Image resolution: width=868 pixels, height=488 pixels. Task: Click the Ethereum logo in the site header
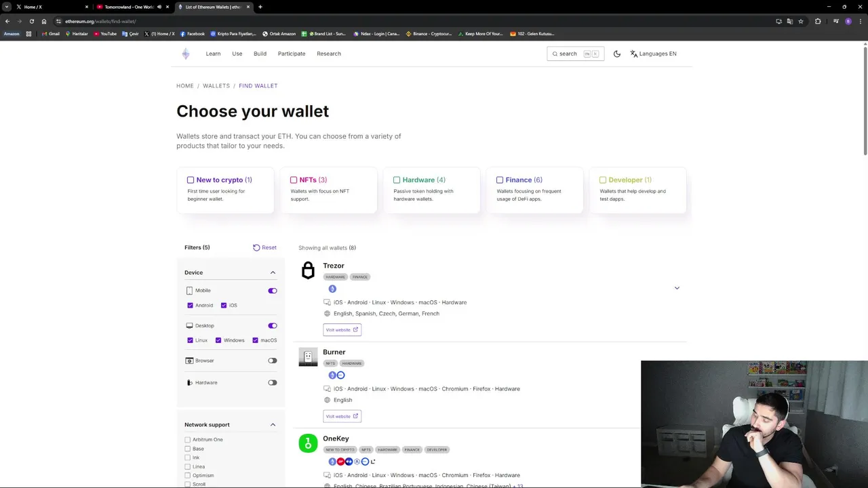coord(186,54)
